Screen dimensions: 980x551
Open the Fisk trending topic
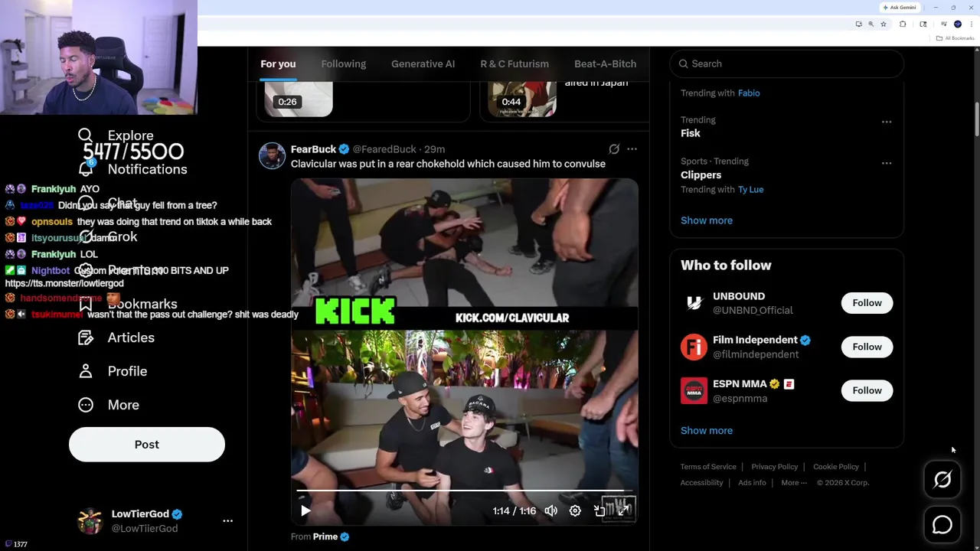[691, 133]
